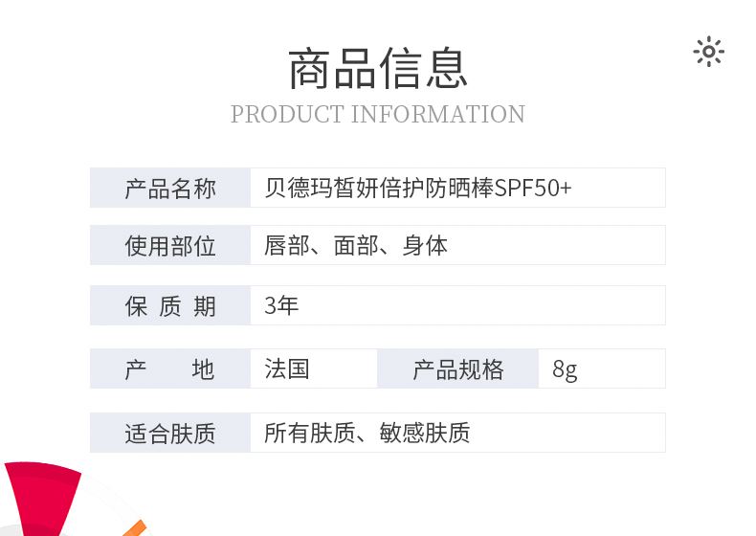
Task: Select the 3年 shelf life value
Action: click(281, 305)
